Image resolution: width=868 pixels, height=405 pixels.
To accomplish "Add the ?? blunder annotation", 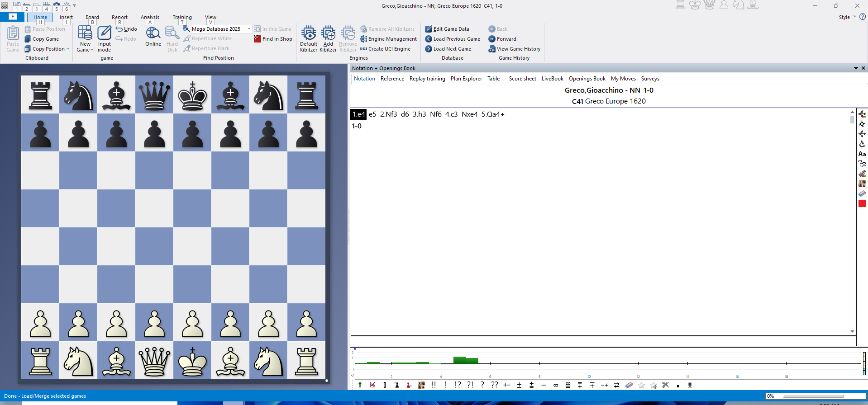I will (x=495, y=385).
